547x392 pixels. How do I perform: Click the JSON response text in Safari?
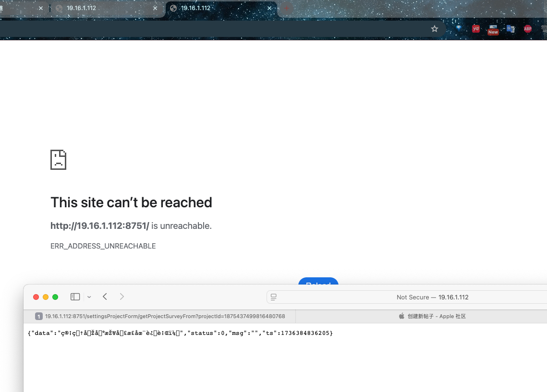[180, 333]
